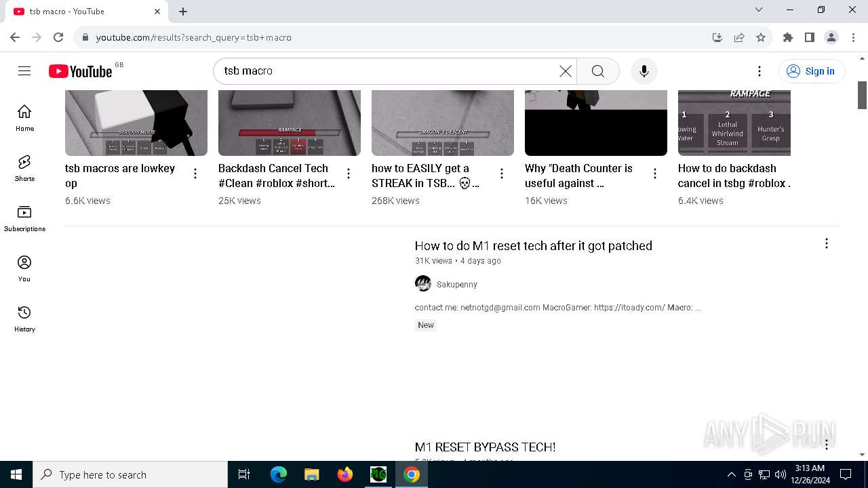Run search with magnifier button
The width and height of the screenshot is (868, 488).
(598, 71)
